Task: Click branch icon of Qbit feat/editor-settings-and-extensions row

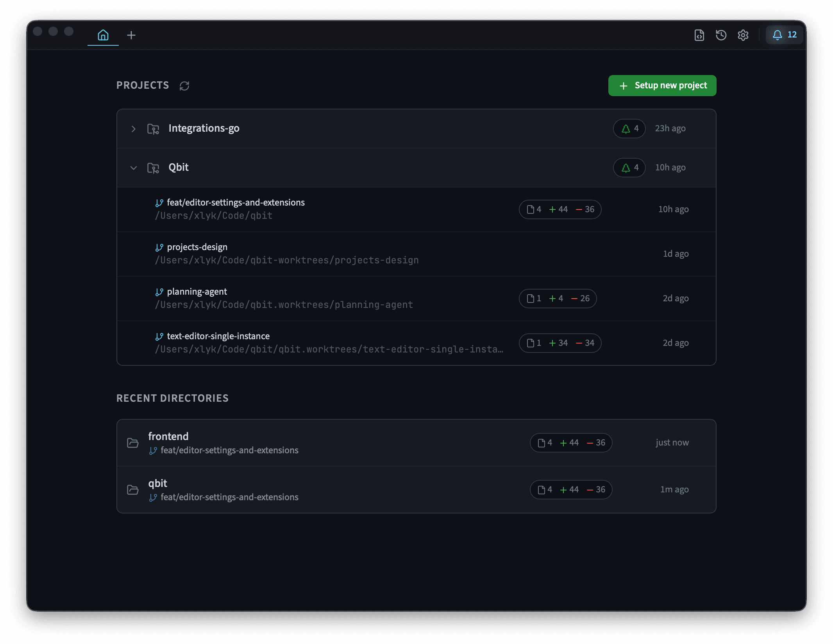Action: [x=159, y=203]
